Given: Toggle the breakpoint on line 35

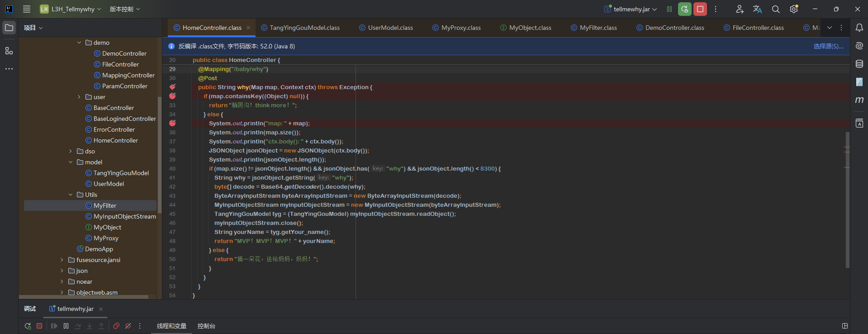Looking at the screenshot, I should coord(172,123).
